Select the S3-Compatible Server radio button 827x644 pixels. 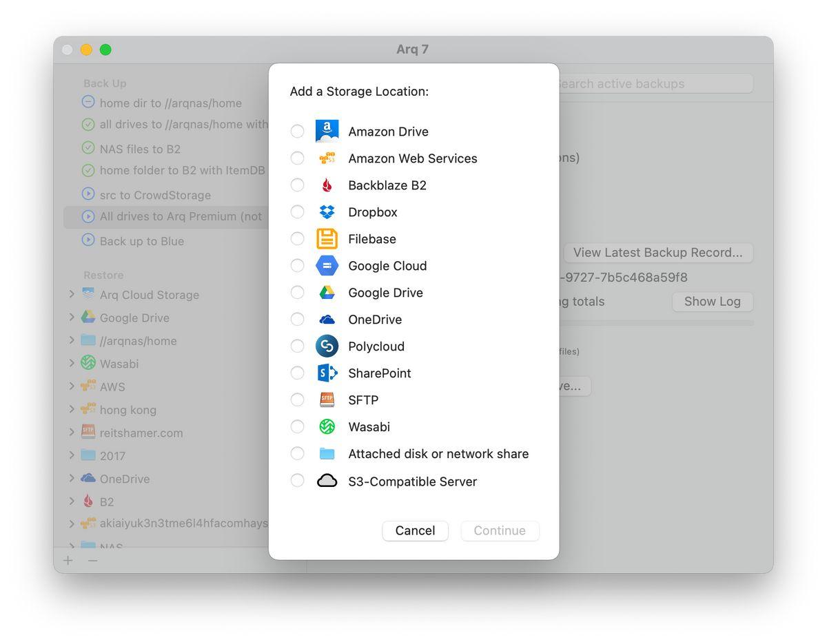pos(297,481)
